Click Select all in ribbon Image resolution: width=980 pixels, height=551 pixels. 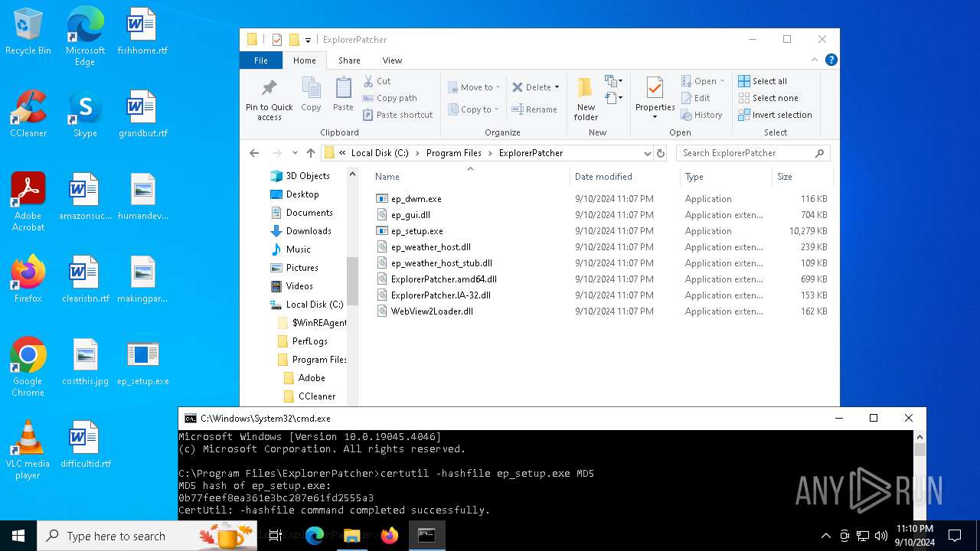click(x=763, y=81)
